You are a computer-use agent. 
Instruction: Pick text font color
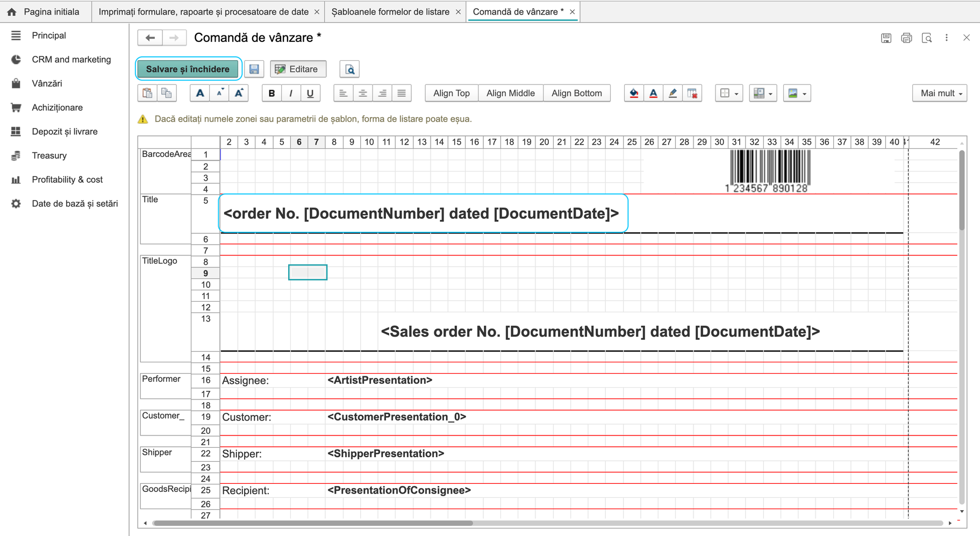[653, 93]
